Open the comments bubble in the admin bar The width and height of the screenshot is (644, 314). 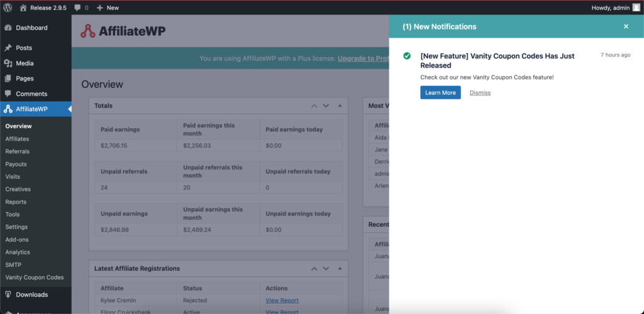(x=81, y=8)
